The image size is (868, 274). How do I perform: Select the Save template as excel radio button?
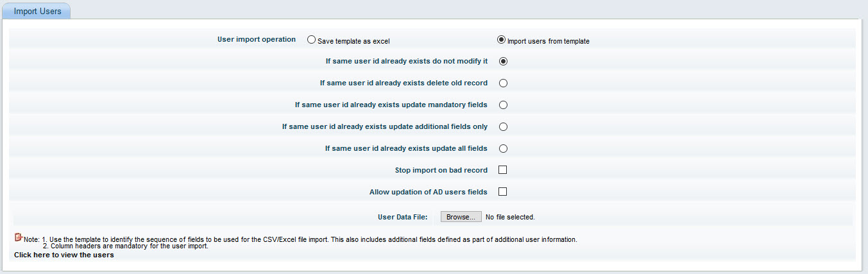tap(312, 40)
